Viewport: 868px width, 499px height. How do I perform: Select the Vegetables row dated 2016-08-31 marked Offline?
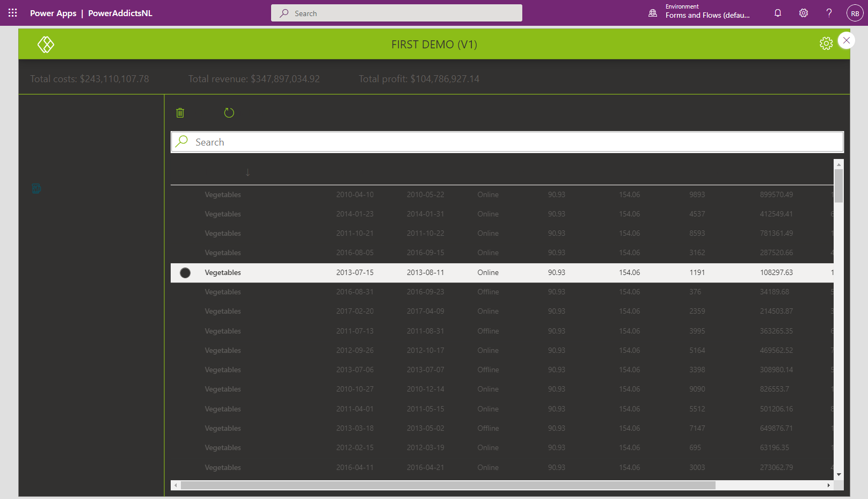pos(376,292)
